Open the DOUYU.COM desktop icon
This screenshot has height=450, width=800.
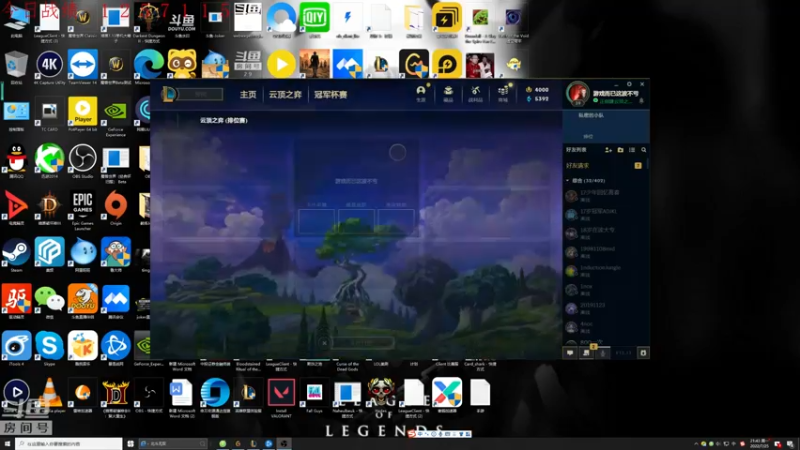coord(182,20)
